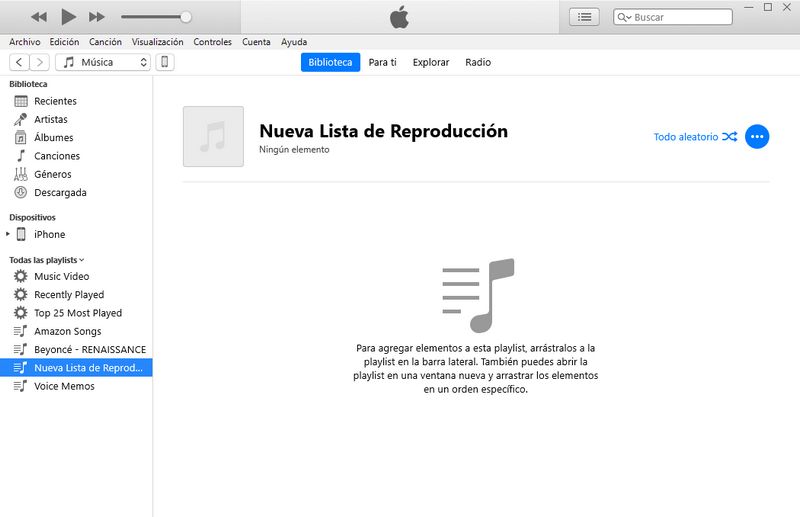Expand the iPhone device disclosure triangle

coord(8,234)
